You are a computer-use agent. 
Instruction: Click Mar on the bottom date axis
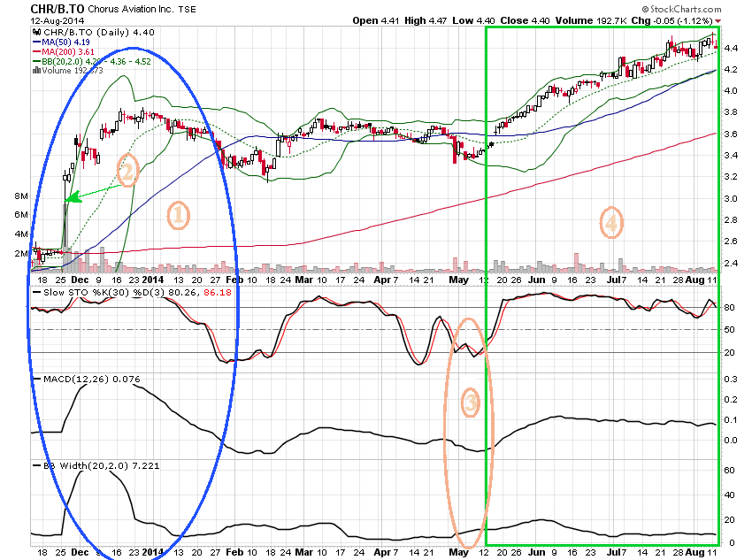[x=304, y=552]
